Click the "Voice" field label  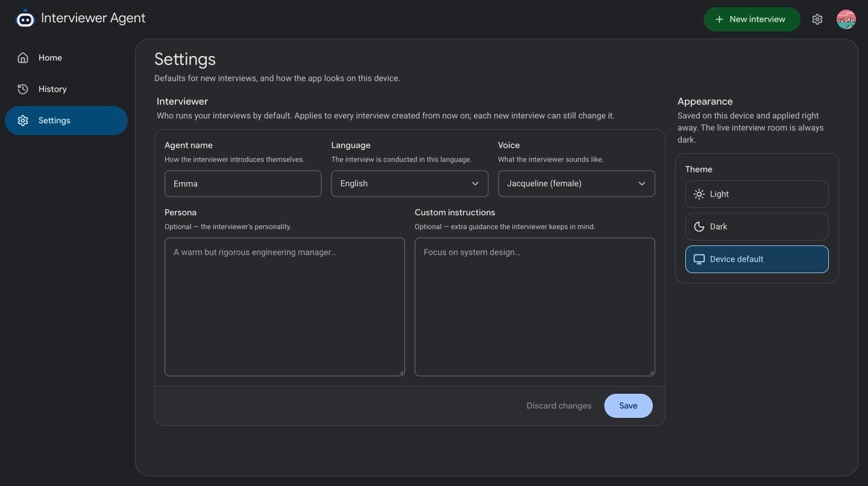[x=509, y=145]
